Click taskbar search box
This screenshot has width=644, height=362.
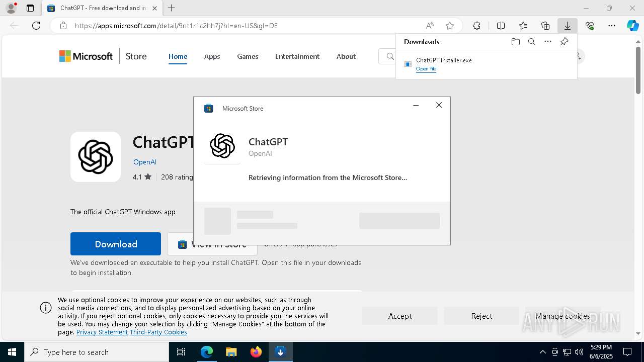pyautogui.click(x=97, y=352)
